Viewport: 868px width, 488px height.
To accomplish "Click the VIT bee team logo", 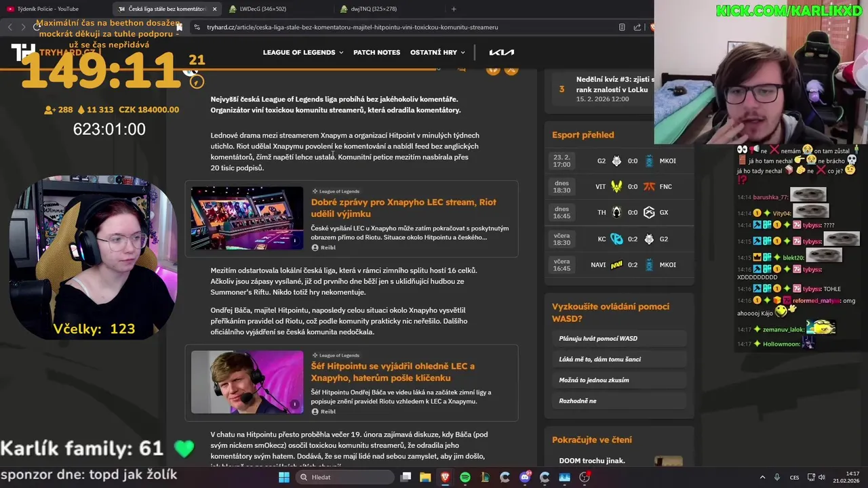I will [x=616, y=186].
